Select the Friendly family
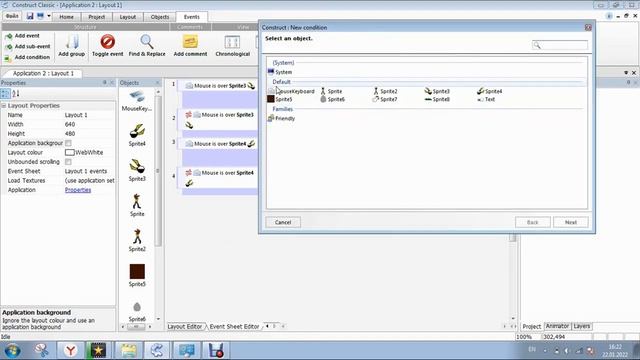This screenshot has width=640, height=360. [281, 118]
